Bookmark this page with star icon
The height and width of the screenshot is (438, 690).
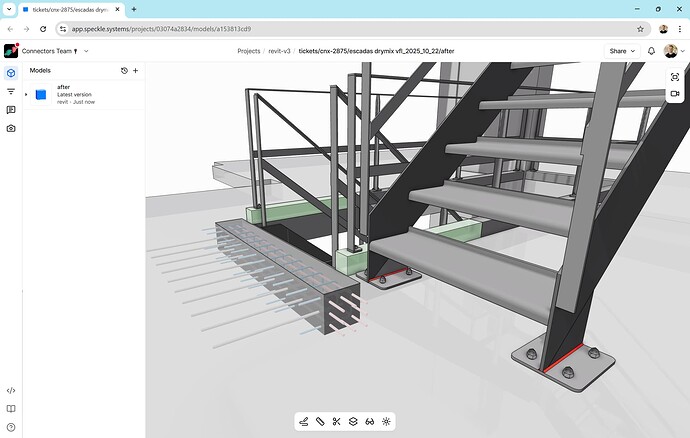(x=640, y=29)
